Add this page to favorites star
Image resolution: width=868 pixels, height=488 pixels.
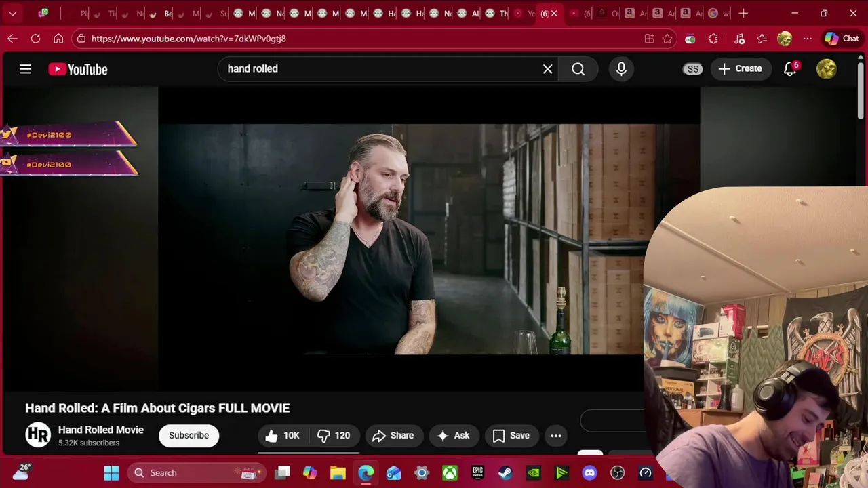pyautogui.click(x=667, y=39)
